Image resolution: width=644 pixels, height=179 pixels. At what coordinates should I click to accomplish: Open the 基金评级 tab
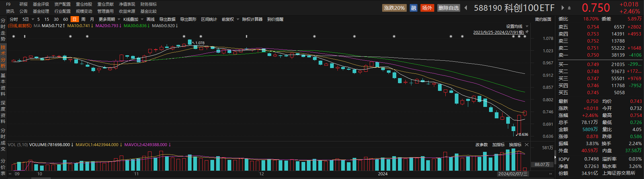click(41, 4)
